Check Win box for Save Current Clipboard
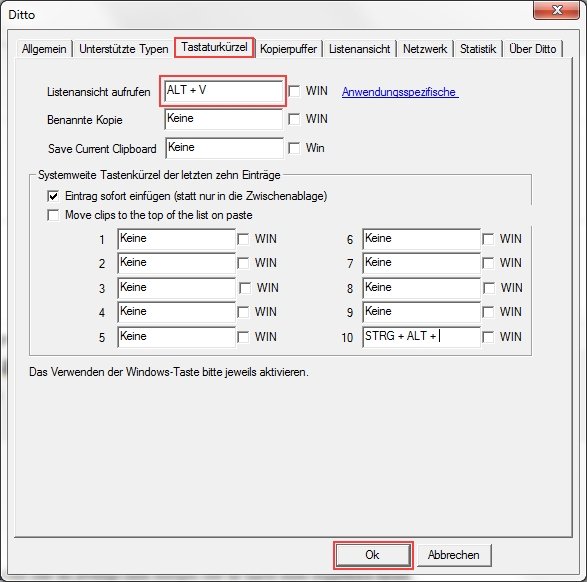The image size is (587, 582). [x=294, y=148]
